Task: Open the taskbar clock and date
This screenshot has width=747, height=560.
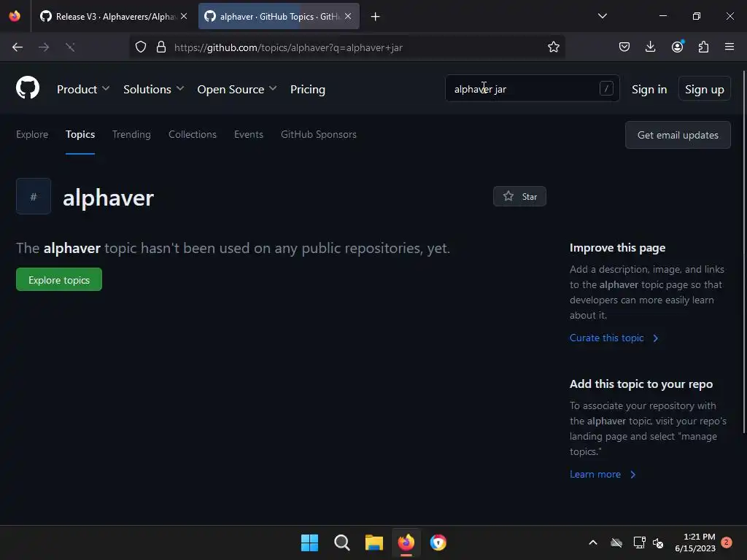Action: 695,542
